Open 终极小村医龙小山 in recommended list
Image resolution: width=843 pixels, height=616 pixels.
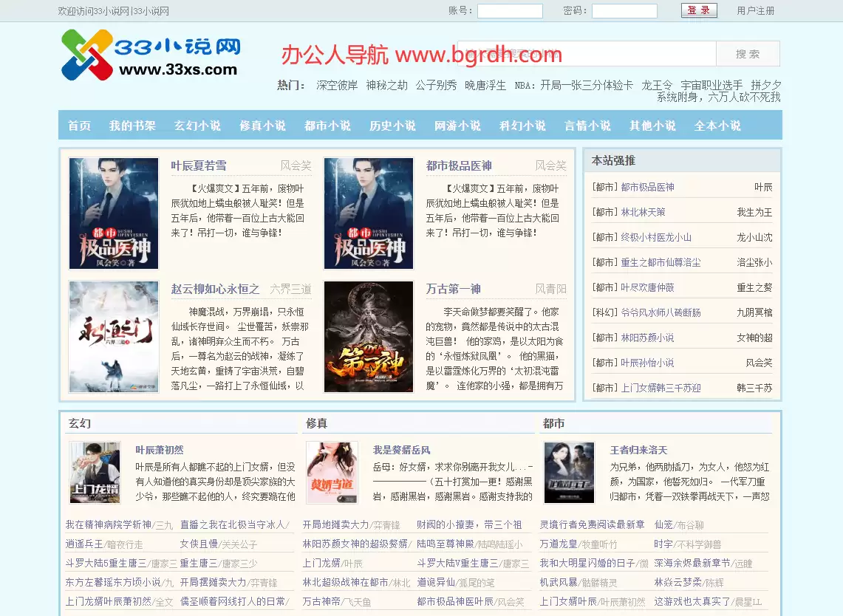point(656,237)
